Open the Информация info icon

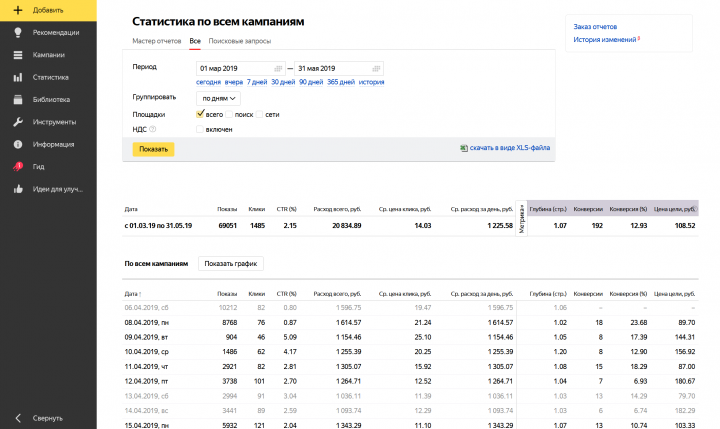tap(18, 144)
